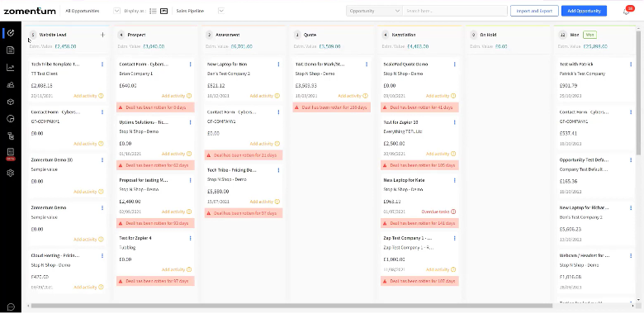Click the Search here input field
Viewport: 644px width, 314px height.
pyautogui.click(x=455, y=11)
